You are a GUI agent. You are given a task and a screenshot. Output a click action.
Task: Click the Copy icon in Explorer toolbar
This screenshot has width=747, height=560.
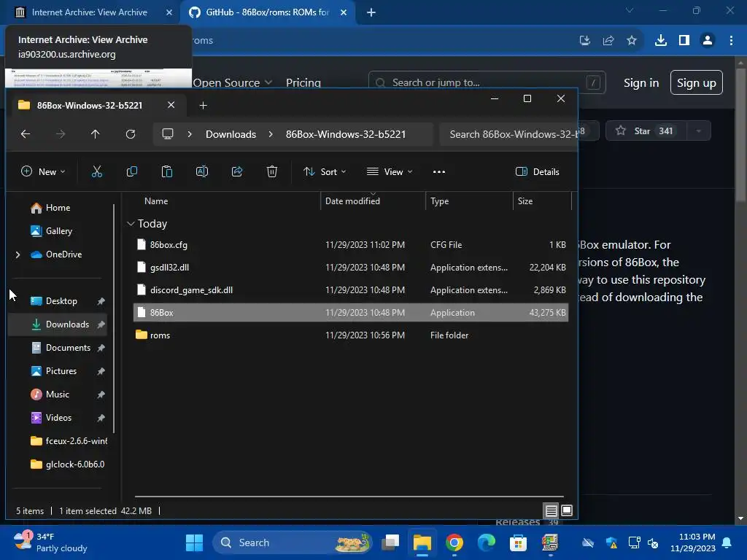tap(132, 172)
